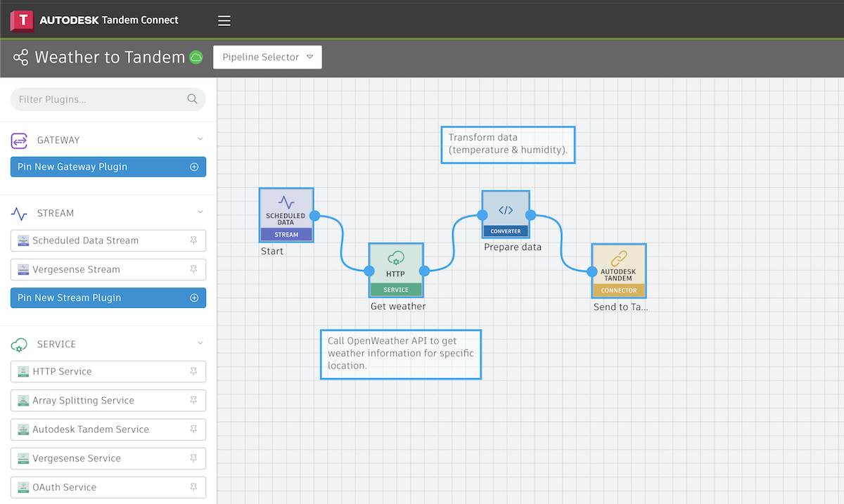Toggle pin on Autodesk Tandem Service
Screen dimensions: 844x504
(193, 429)
